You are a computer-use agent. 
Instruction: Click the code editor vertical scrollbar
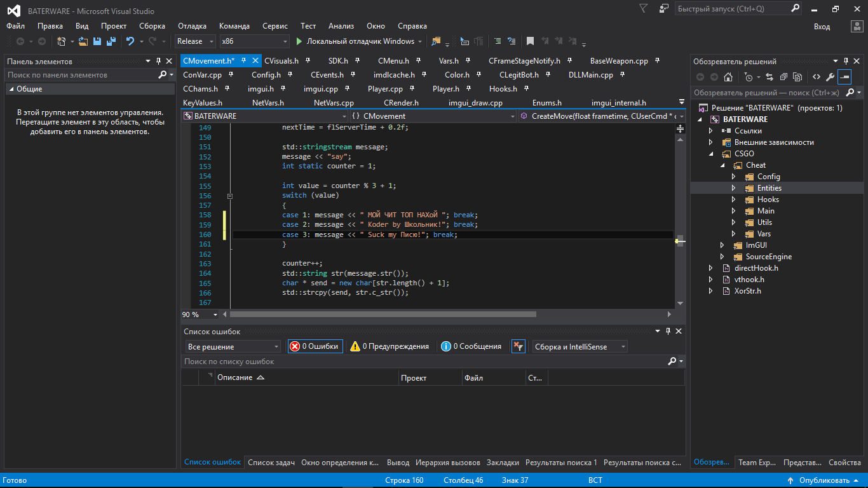point(680,241)
